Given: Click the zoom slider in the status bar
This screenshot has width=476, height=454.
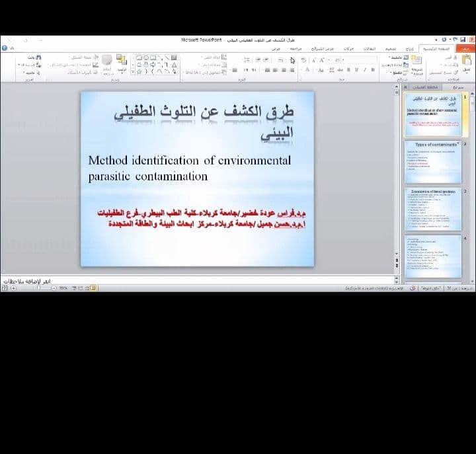Looking at the screenshot, I should pos(38,288).
